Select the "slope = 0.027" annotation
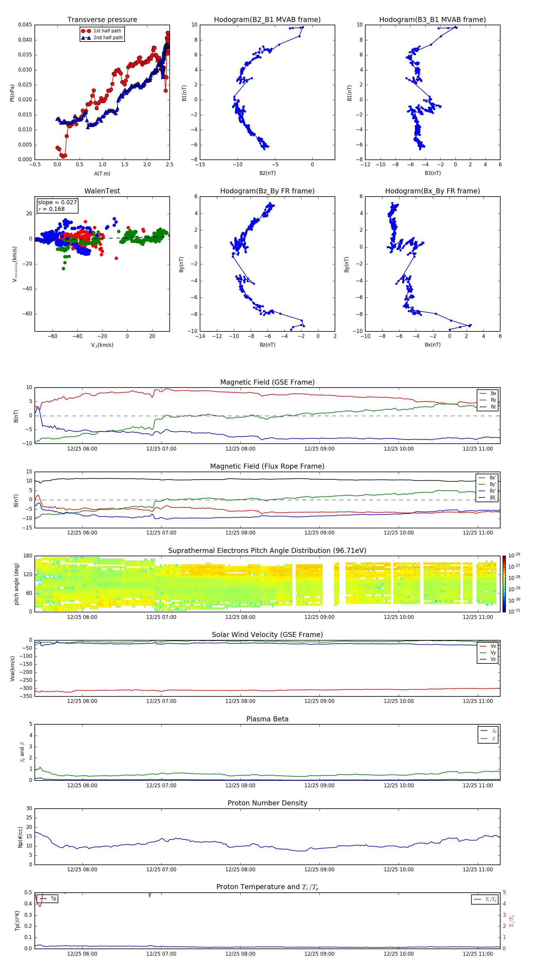 pyautogui.click(x=57, y=203)
